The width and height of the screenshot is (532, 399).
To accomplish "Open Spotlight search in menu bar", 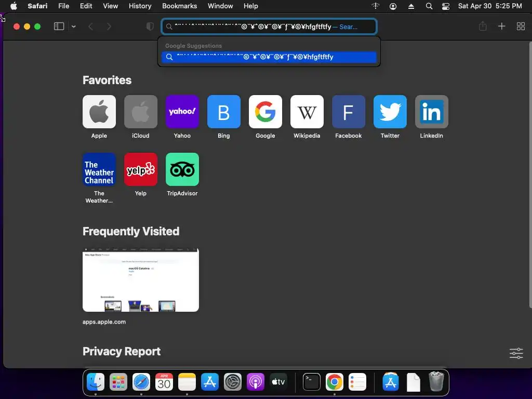I will pyautogui.click(x=429, y=6).
